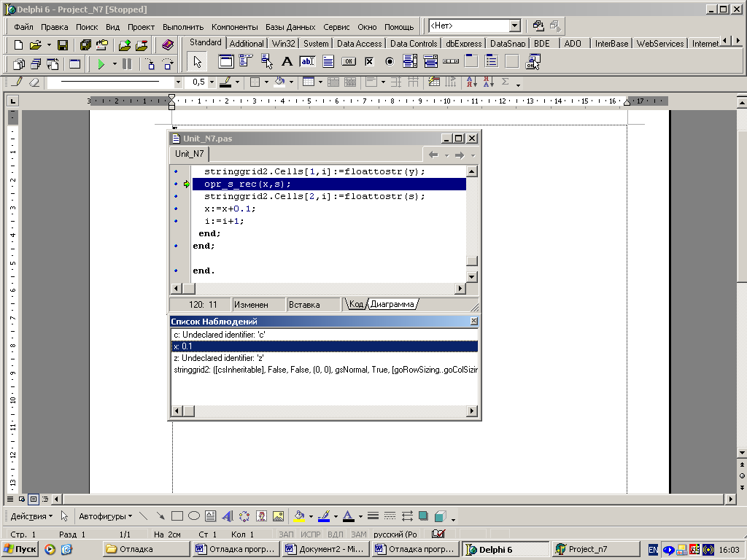Save the current unit with the floppy icon
Image resolution: width=747 pixels, height=560 pixels.
click(x=63, y=45)
